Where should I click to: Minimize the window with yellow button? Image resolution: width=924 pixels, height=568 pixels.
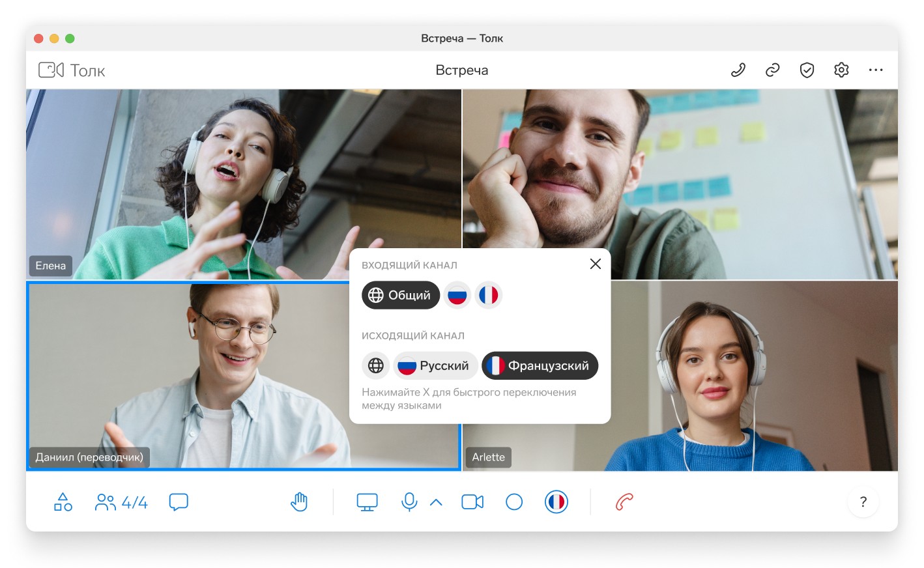[x=54, y=38]
